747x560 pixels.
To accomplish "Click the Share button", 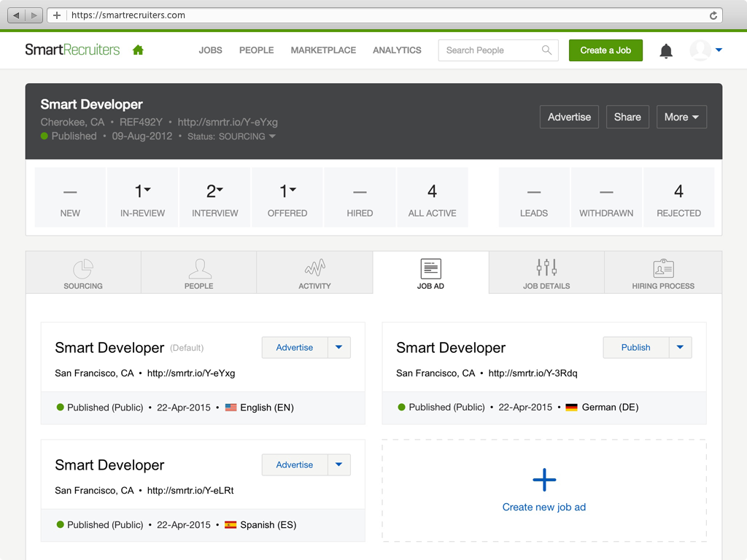I will pos(627,117).
